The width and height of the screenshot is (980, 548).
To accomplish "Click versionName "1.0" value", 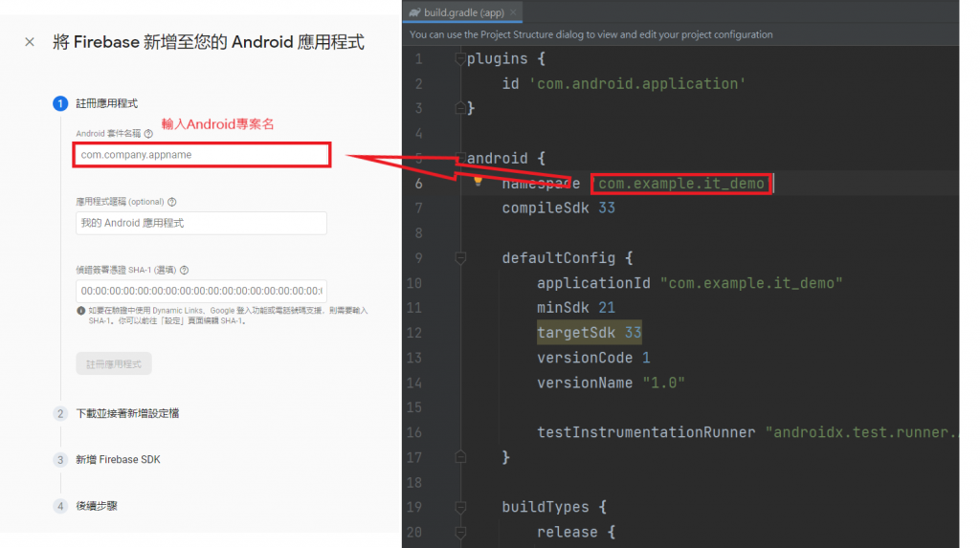I will tap(663, 383).
